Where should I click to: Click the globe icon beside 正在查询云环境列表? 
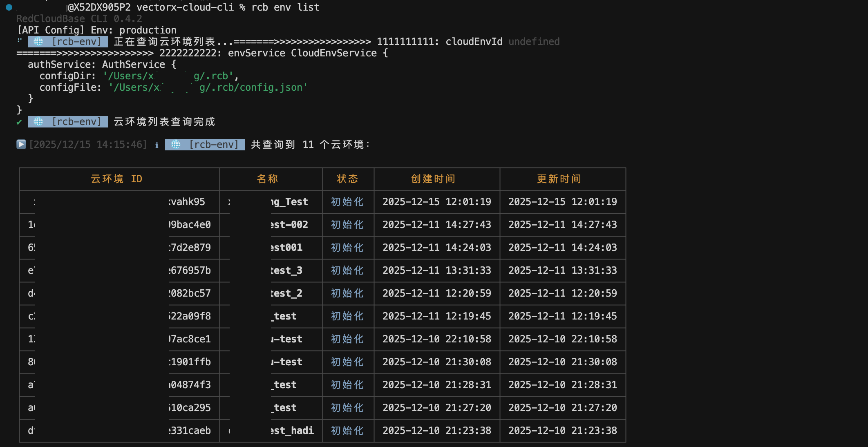[38, 42]
